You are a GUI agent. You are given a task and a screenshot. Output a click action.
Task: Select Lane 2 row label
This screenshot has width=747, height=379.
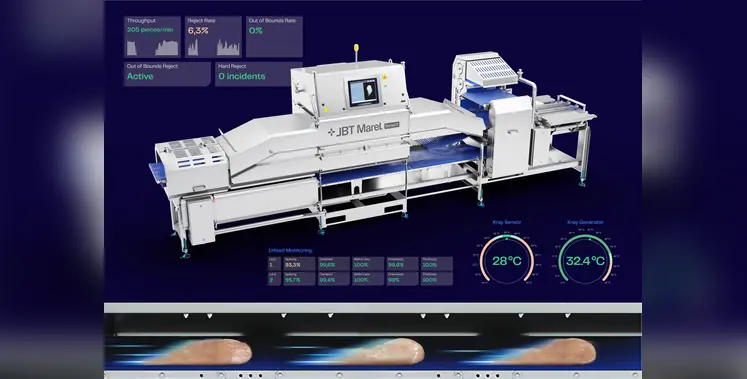[274, 279]
